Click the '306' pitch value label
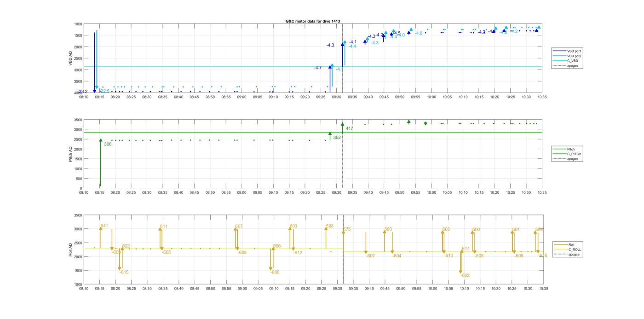The image size is (644, 319). click(x=108, y=144)
